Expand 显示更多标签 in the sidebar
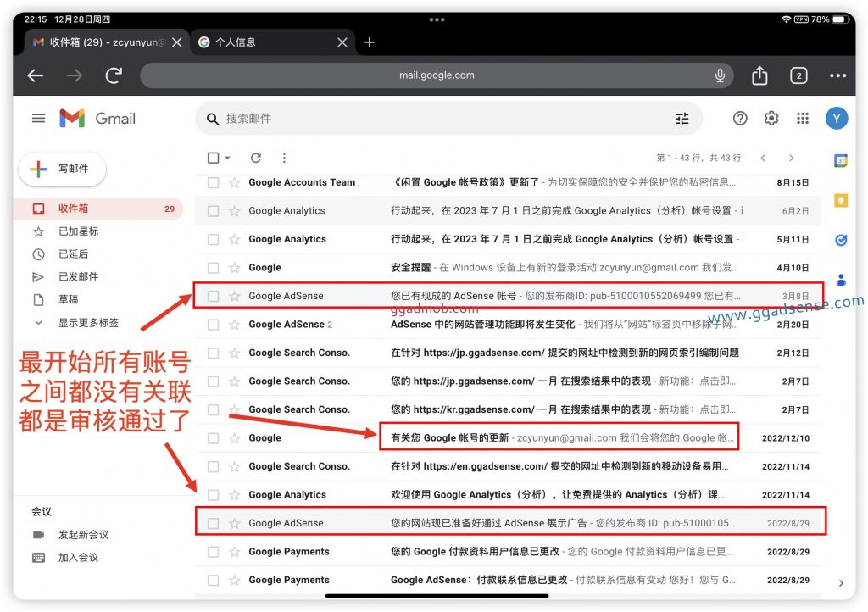 88,323
